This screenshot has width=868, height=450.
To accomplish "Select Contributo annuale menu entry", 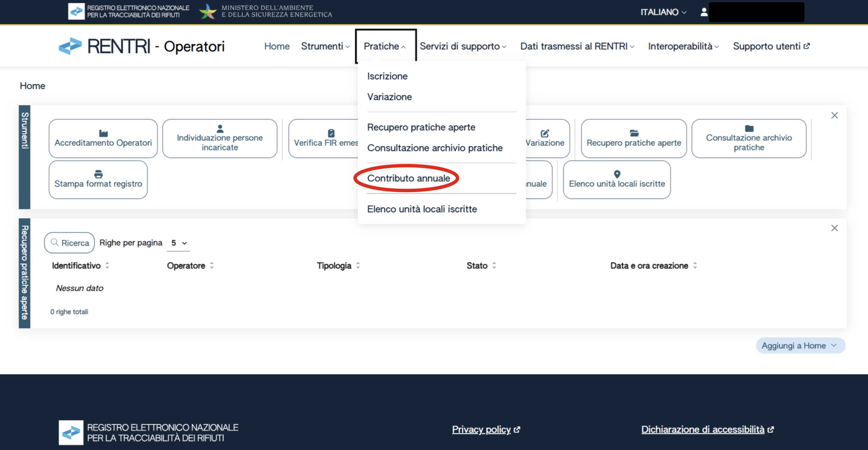I will click(x=409, y=178).
